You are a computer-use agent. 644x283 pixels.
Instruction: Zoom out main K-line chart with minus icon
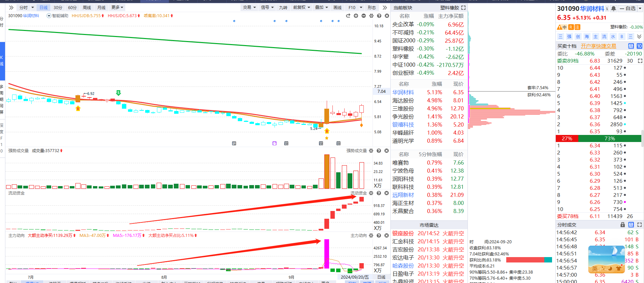tap(364, 16)
